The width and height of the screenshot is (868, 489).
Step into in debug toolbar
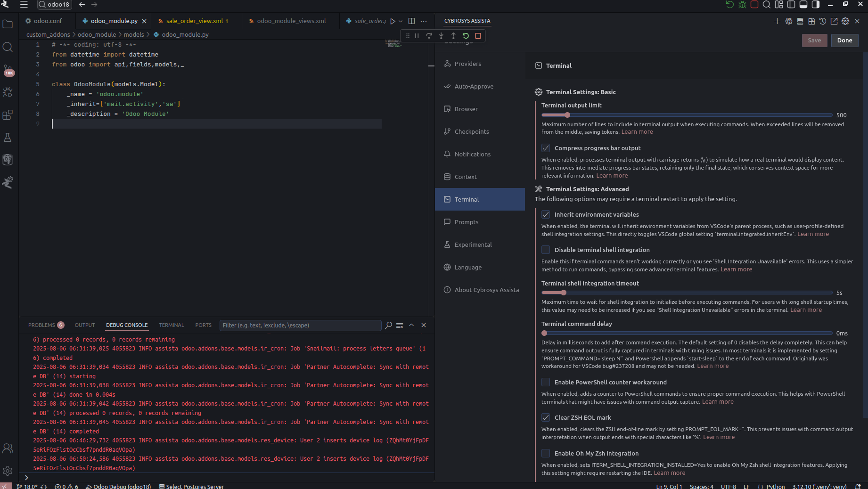441,36
